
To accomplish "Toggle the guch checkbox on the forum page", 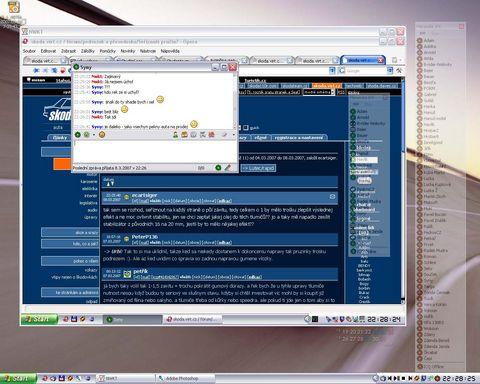I will pyautogui.click(x=246, y=127).
